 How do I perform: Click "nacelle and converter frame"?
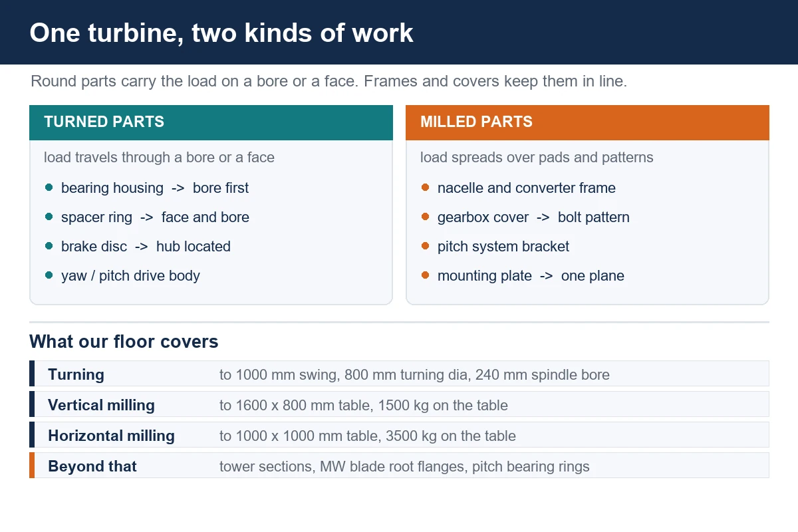[527, 188]
